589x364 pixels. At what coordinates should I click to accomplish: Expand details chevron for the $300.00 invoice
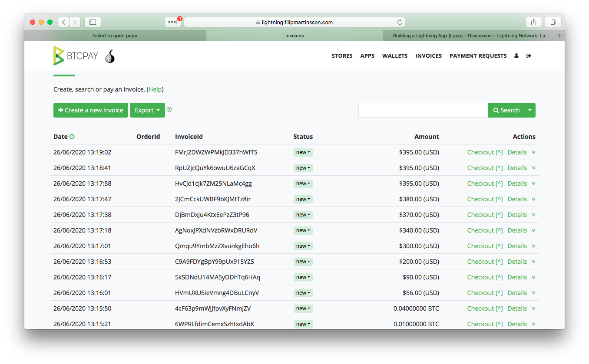tap(533, 246)
